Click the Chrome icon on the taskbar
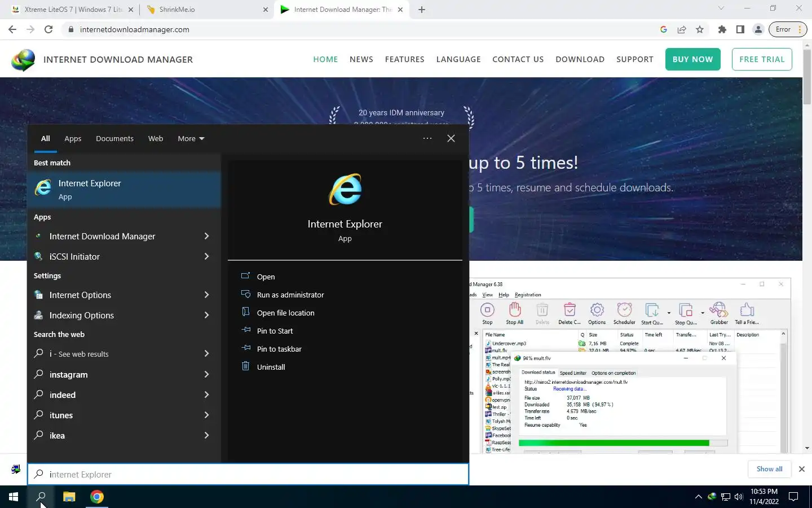Image resolution: width=812 pixels, height=508 pixels. click(97, 497)
